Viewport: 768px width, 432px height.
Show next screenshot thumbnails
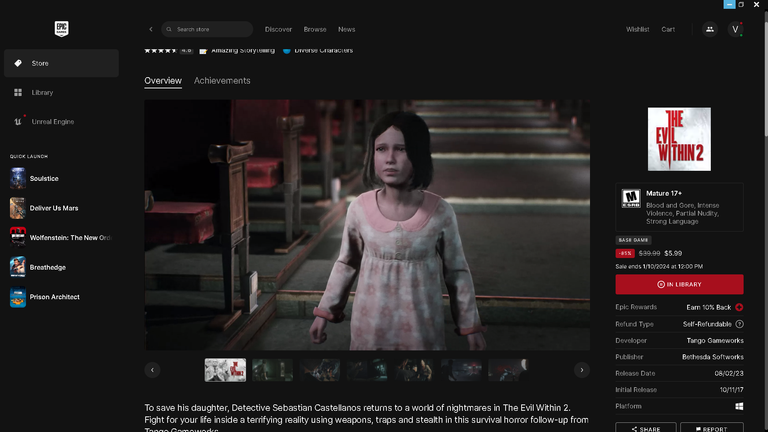click(582, 370)
